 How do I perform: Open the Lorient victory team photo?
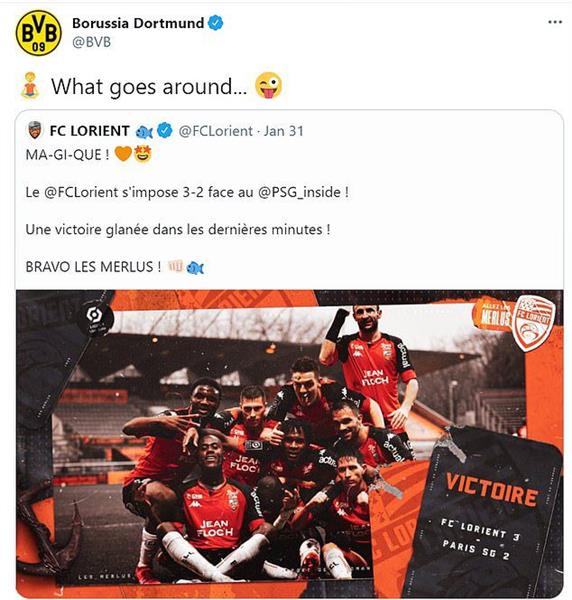coord(289,444)
